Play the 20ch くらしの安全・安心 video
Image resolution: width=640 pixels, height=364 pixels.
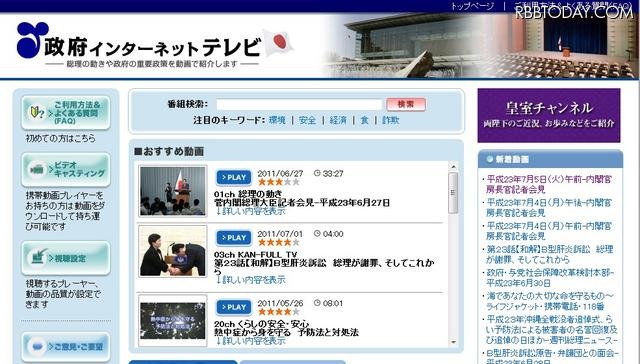(234, 307)
